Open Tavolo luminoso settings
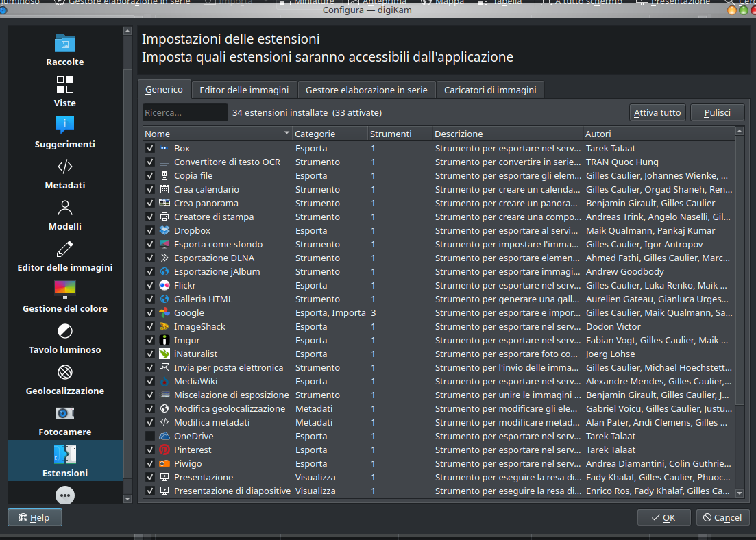The width and height of the screenshot is (756, 540). pos(65,338)
